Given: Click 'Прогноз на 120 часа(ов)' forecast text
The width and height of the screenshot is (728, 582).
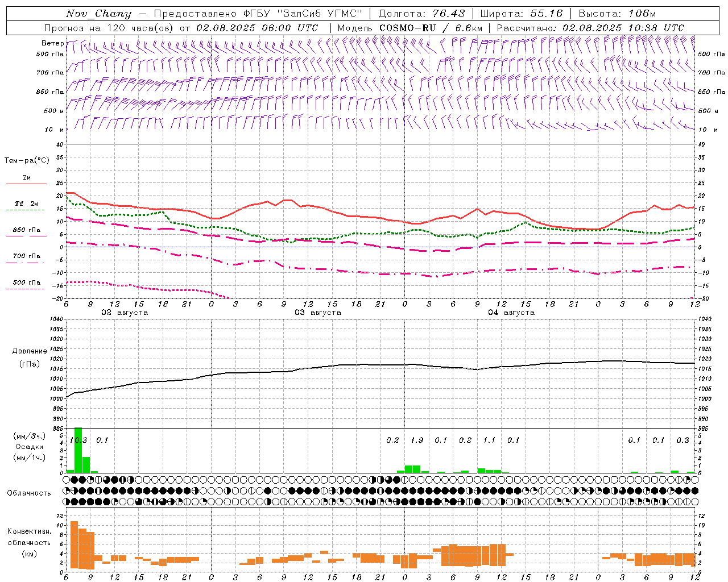Looking at the screenshot, I should pyautogui.click(x=109, y=28).
